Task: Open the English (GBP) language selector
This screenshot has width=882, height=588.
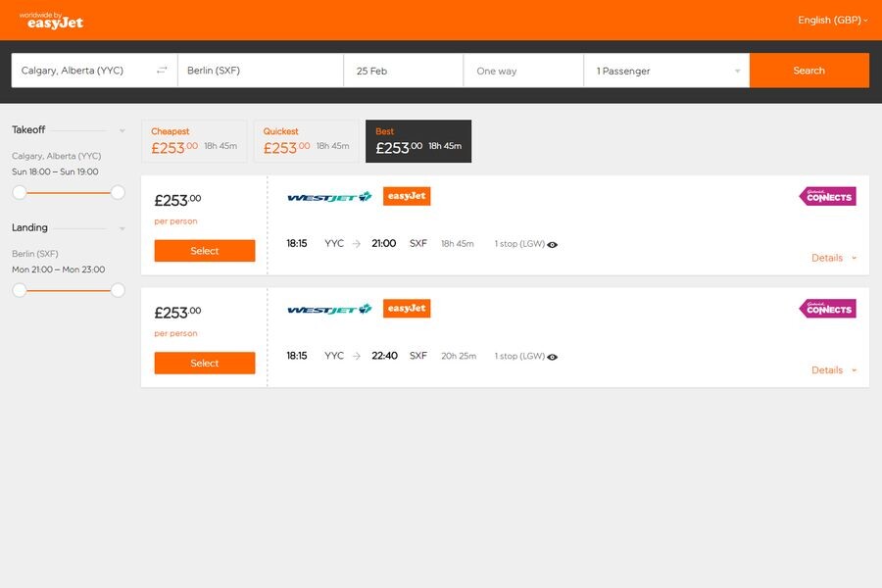Action: (x=829, y=20)
